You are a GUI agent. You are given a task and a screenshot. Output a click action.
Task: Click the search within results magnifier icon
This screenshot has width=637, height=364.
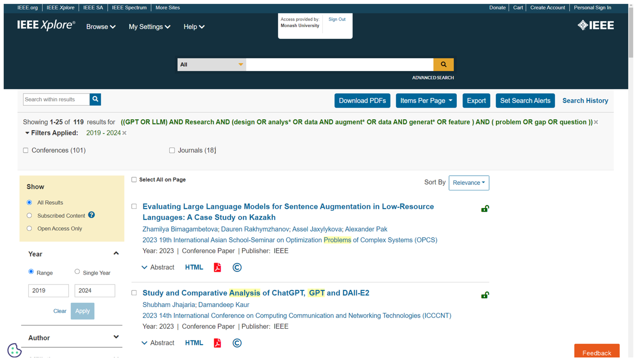(95, 99)
